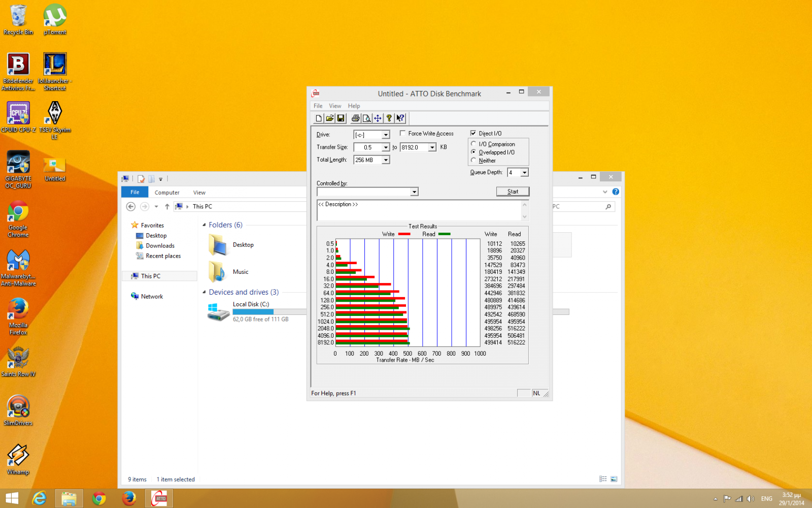Open the recent locations arrow in Explorer navigation

click(x=156, y=207)
